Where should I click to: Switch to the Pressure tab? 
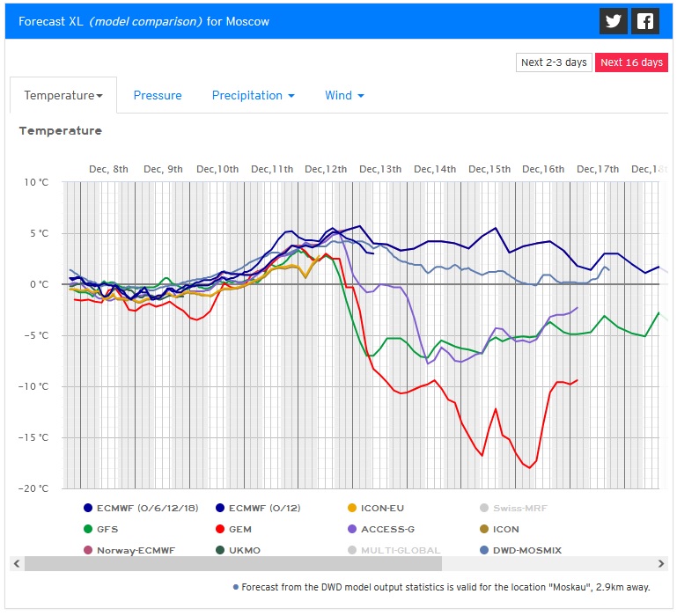(158, 95)
